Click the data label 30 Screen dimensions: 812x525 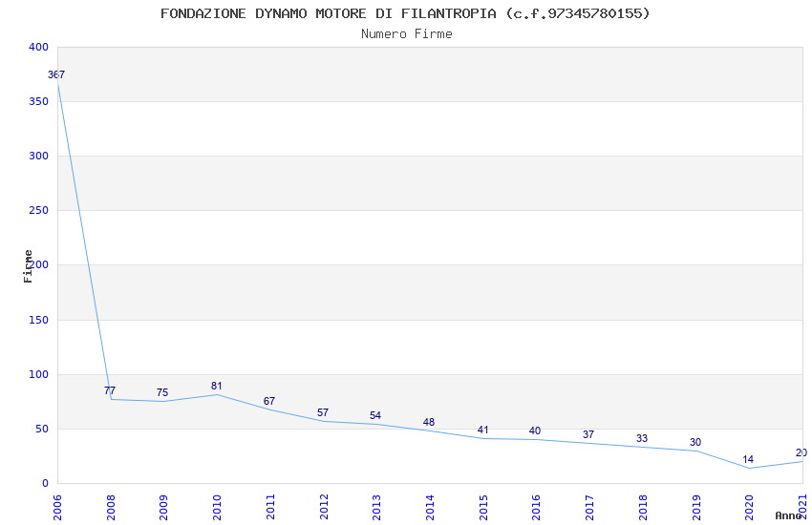695,442
